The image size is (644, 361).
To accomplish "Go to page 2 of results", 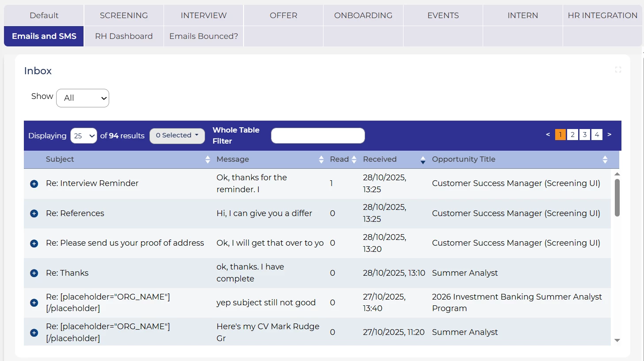I will [572, 135].
